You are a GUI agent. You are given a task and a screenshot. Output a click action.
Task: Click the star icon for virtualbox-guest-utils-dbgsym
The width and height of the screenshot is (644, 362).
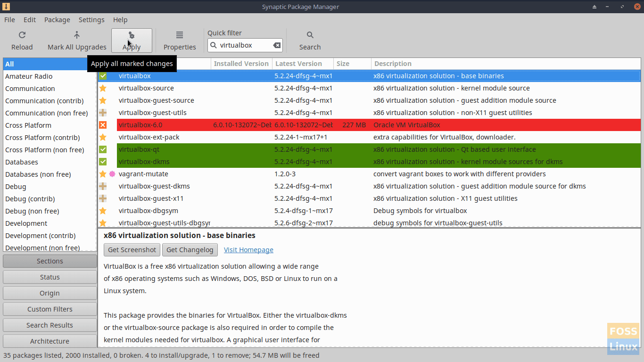[103, 223]
